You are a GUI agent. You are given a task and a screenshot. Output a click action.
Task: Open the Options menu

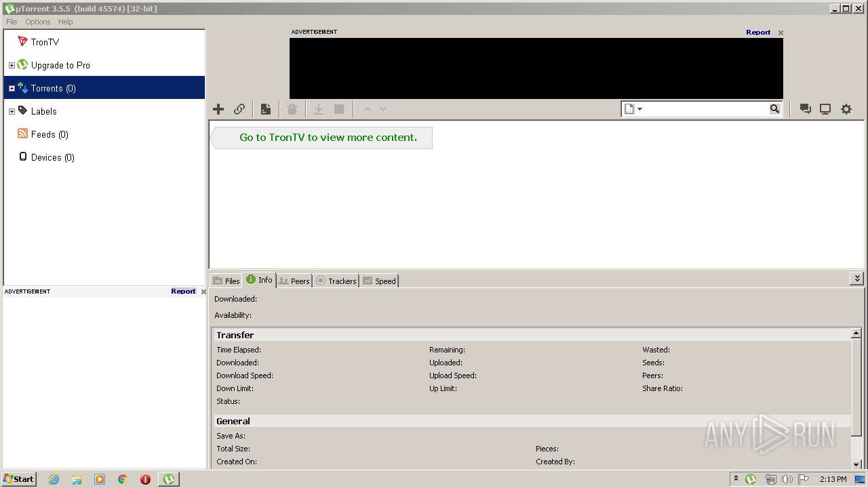(38, 22)
